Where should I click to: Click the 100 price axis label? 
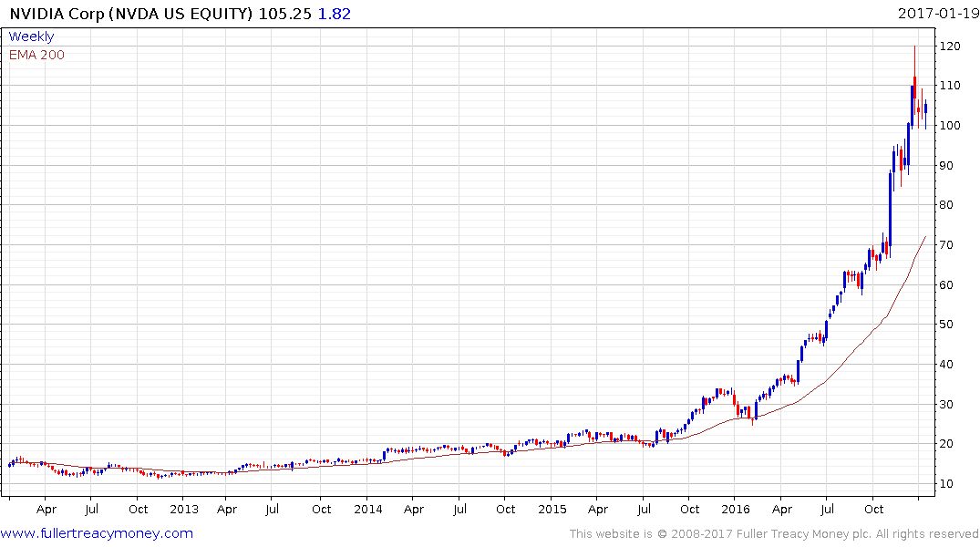(x=950, y=126)
